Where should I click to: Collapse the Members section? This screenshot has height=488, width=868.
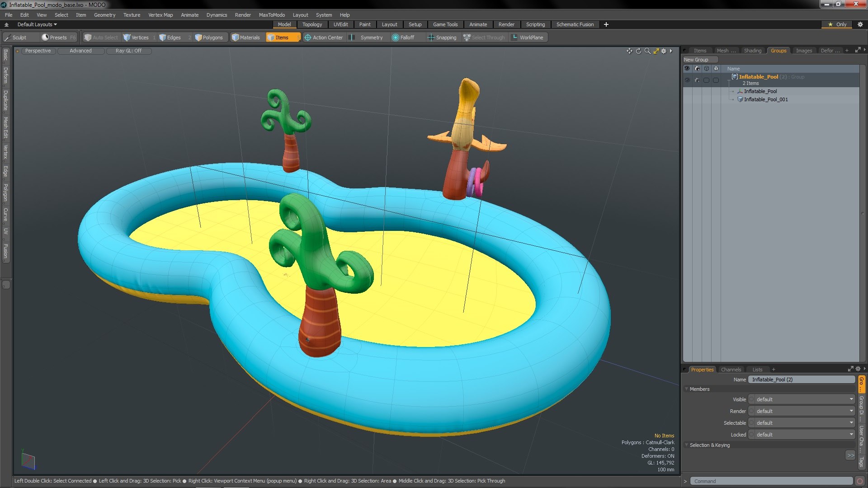click(686, 389)
